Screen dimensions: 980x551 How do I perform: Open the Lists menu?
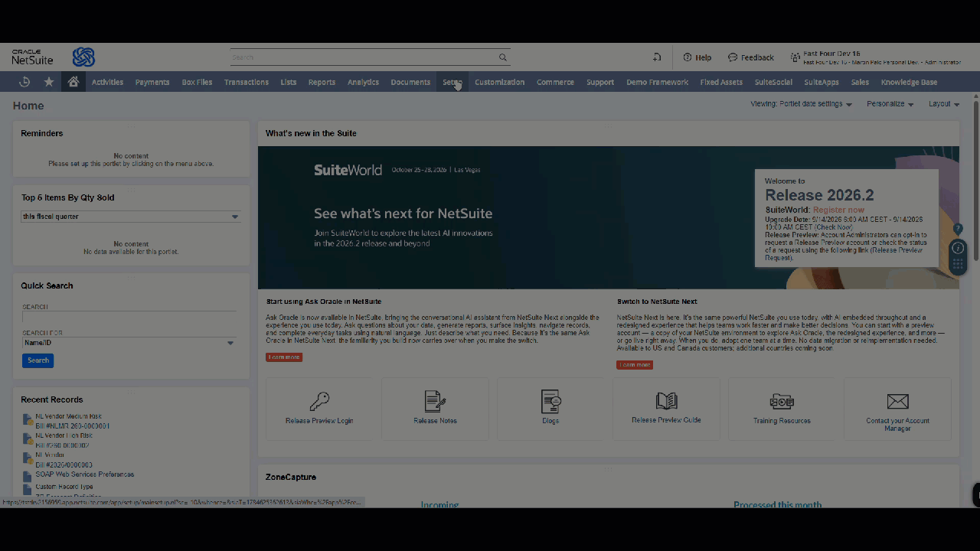[x=289, y=82]
